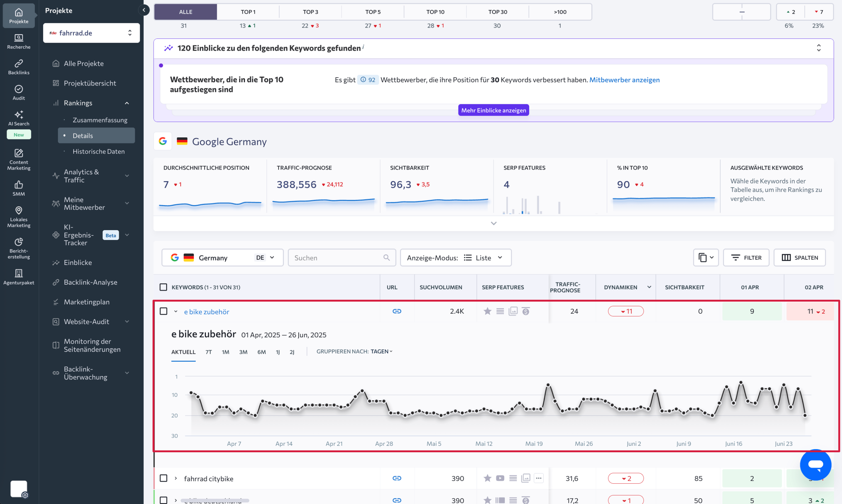The width and height of the screenshot is (842, 504).
Task: Click the Google logo tile above table
Action: 163,141
